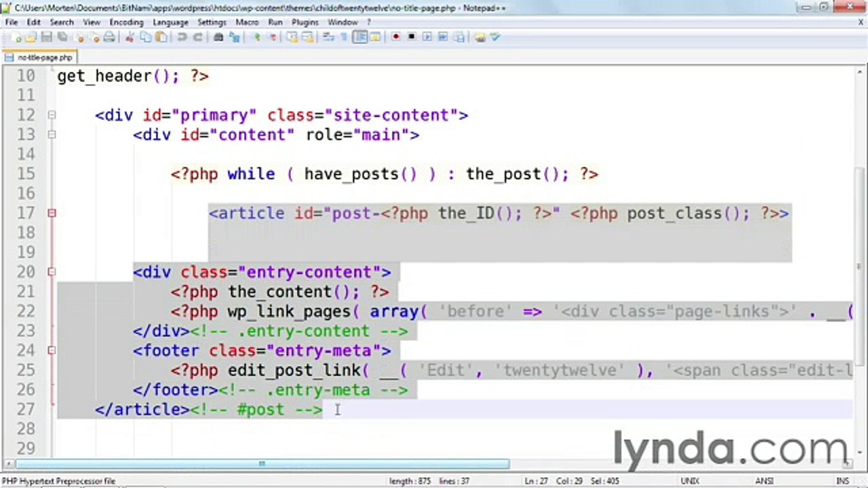Copy the selection with the Copy icon

click(x=145, y=37)
